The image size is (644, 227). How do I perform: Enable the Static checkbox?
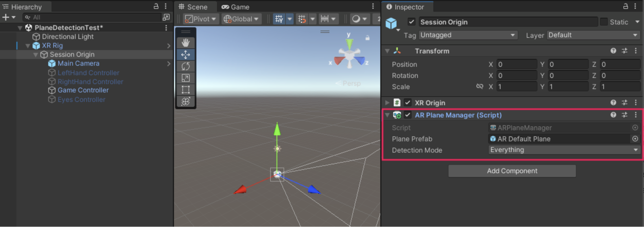pyautogui.click(x=604, y=22)
